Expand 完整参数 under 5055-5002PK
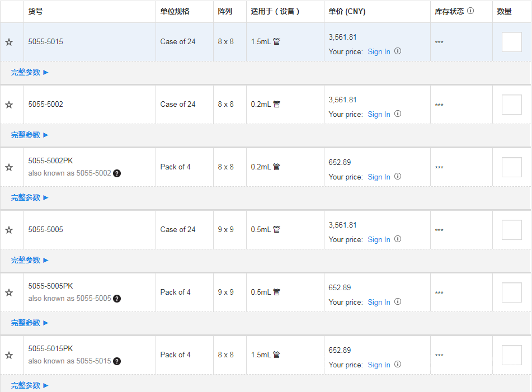The image size is (532, 392). coord(30,197)
